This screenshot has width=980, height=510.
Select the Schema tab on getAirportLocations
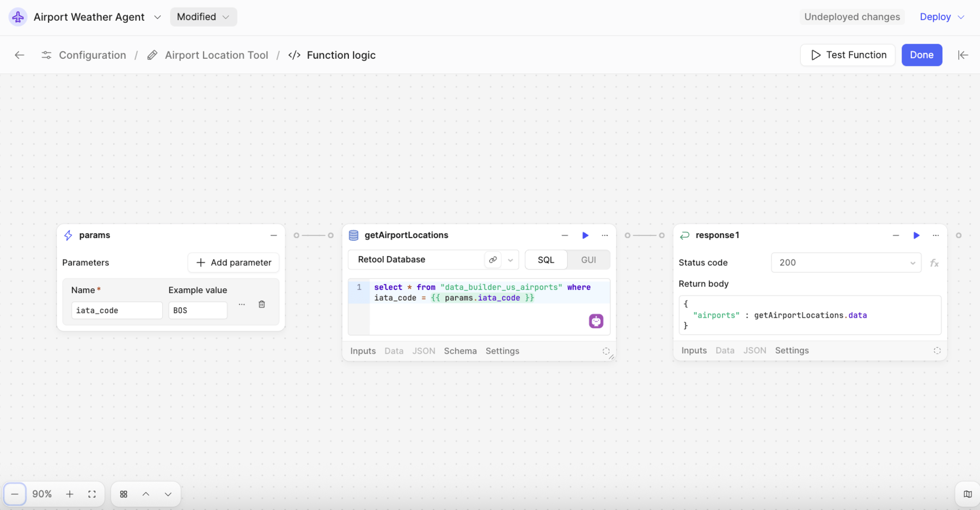pos(460,351)
